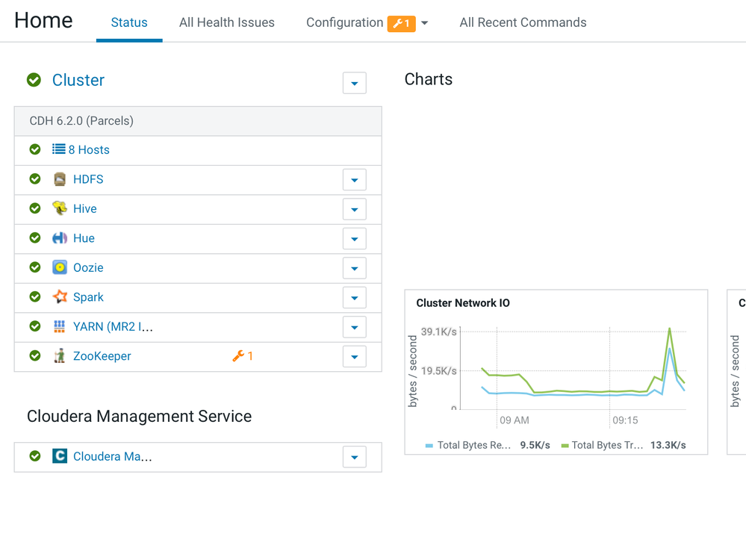Expand Cloudera Management Service actions dropdown
The width and height of the screenshot is (746, 560).
tap(354, 457)
